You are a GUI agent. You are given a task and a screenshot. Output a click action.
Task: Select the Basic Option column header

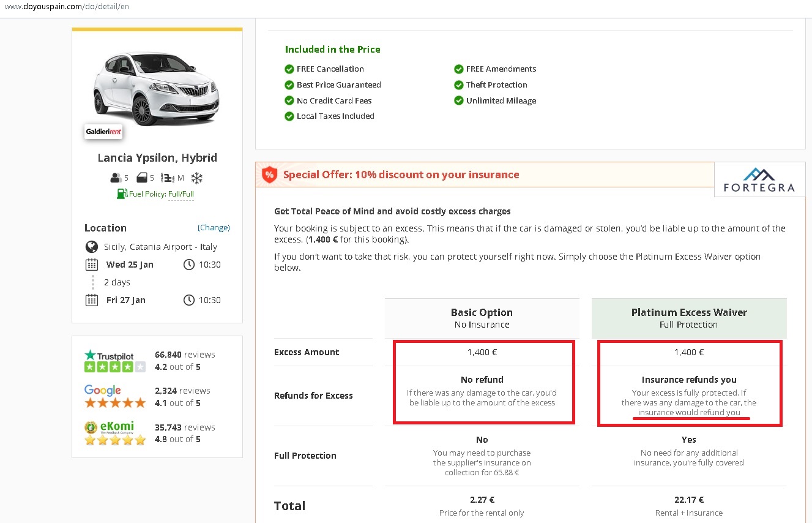(482, 318)
